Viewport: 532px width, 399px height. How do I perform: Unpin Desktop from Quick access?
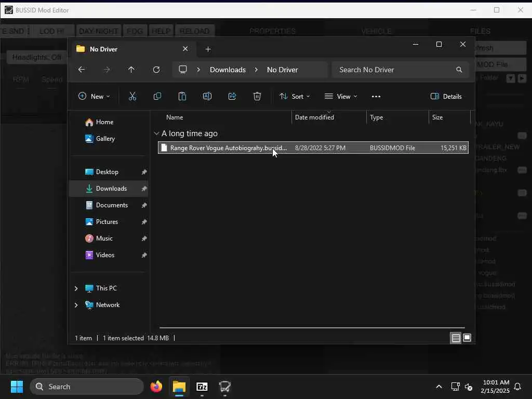click(x=144, y=172)
